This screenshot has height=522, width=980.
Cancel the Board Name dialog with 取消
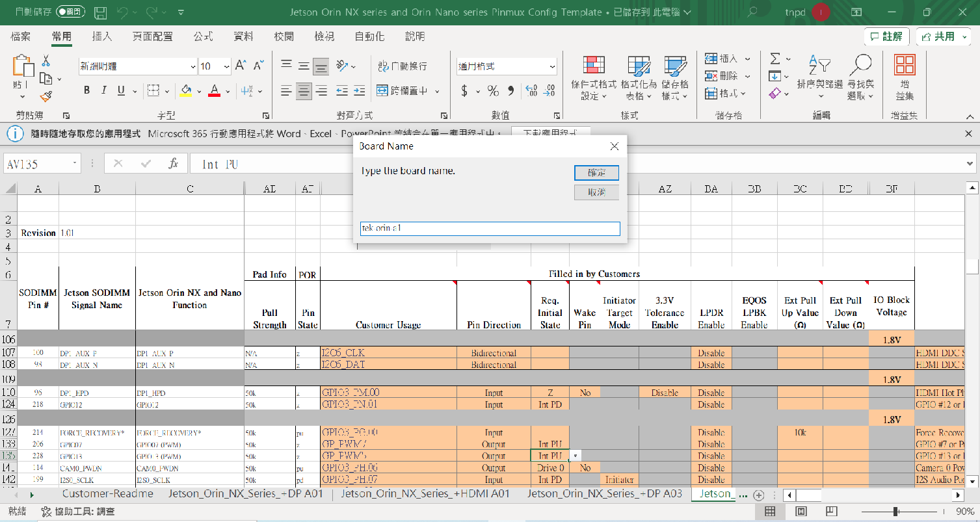click(x=596, y=192)
